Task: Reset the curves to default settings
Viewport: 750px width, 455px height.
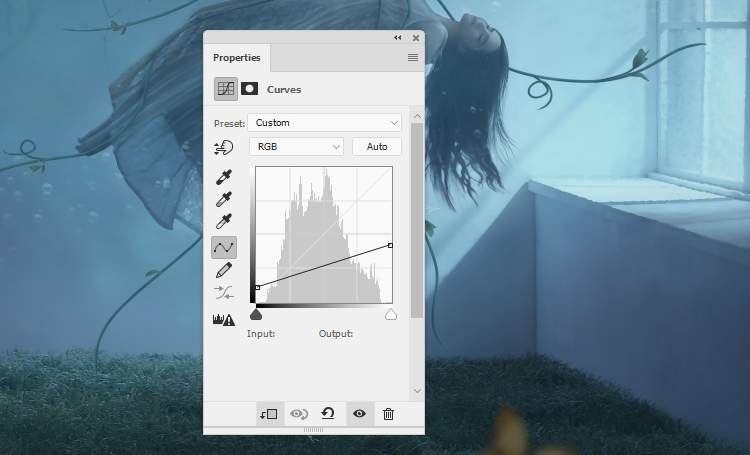Action: 328,414
